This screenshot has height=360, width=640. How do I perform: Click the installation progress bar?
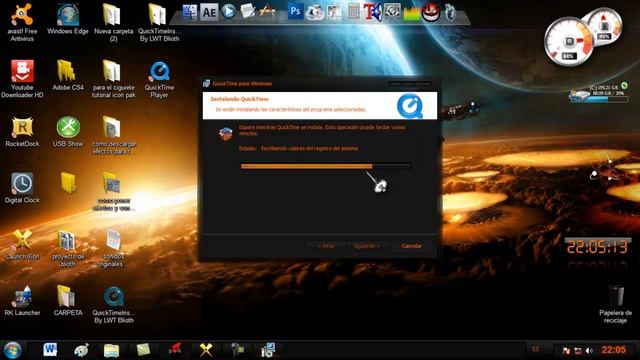pyautogui.click(x=326, y=166)
